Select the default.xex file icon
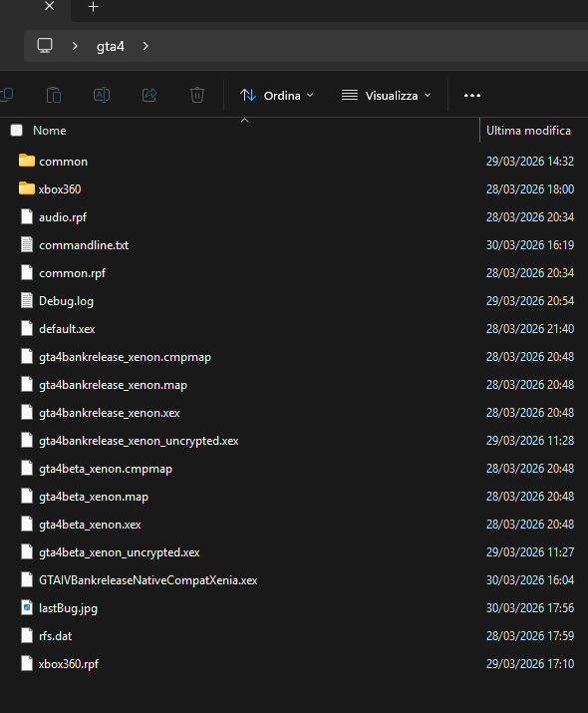The height and width of the screenshot is (713, 588). [x=27, y=328]
